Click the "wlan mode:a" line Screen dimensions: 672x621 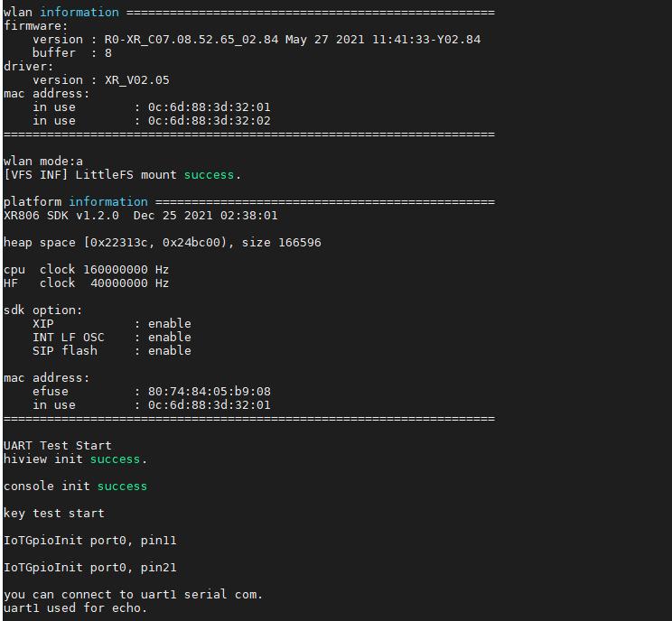click(43, 162)
